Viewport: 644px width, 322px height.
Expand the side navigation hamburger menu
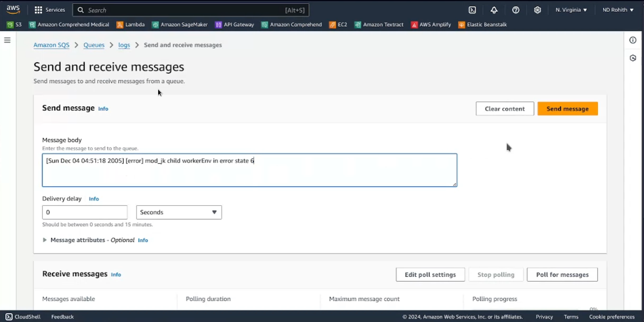coord(7,40)
